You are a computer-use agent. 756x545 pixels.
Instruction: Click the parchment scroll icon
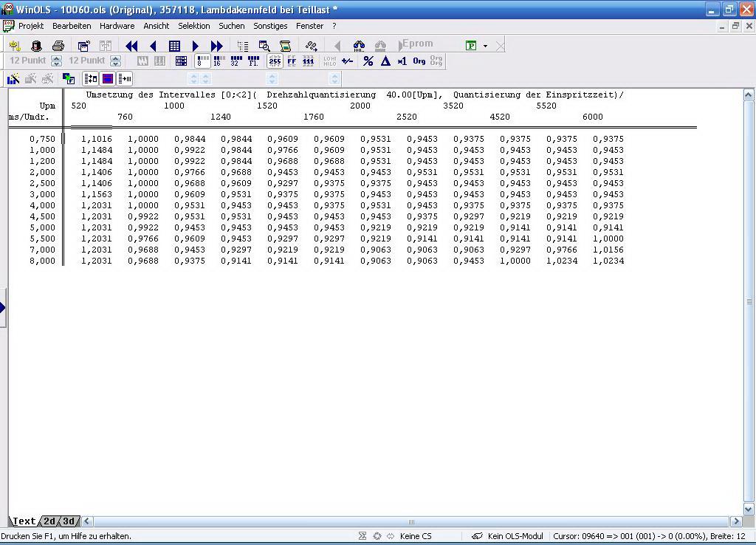pos(286,46)
